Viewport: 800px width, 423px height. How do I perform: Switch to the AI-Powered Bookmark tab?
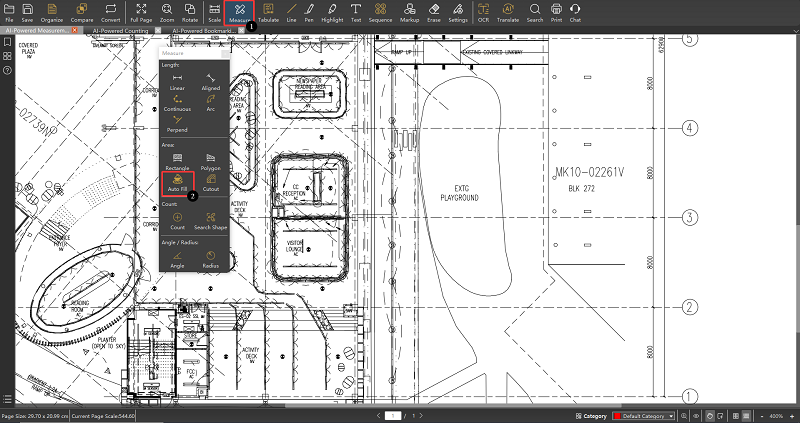coord(205,31)
